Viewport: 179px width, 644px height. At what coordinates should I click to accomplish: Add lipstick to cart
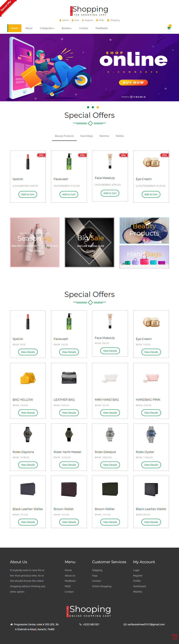[28, 194]
